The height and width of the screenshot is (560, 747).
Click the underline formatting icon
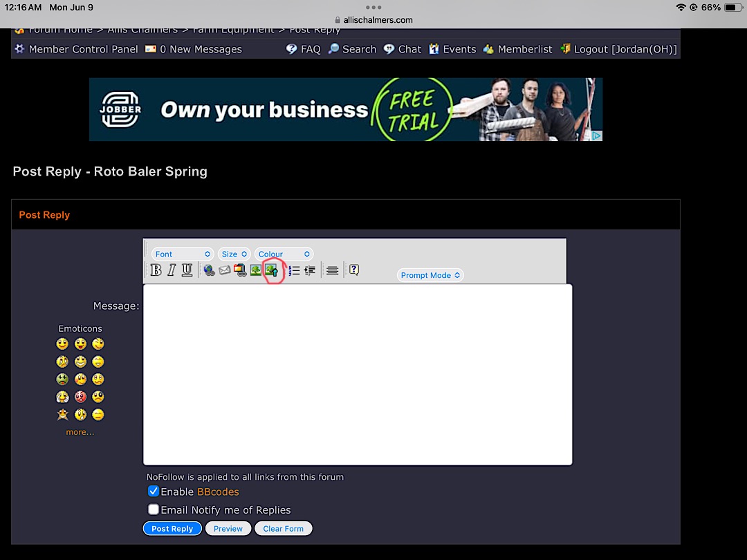pos(187,270)
